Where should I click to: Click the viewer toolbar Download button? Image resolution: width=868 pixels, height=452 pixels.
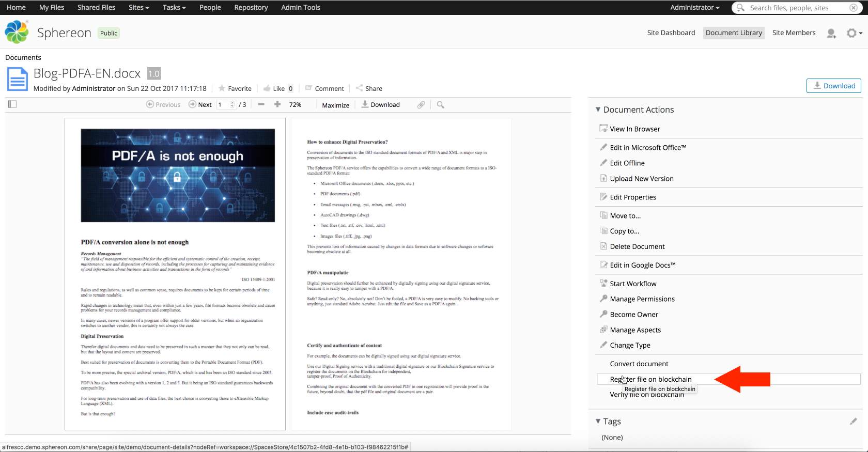[x=380, y=104]
